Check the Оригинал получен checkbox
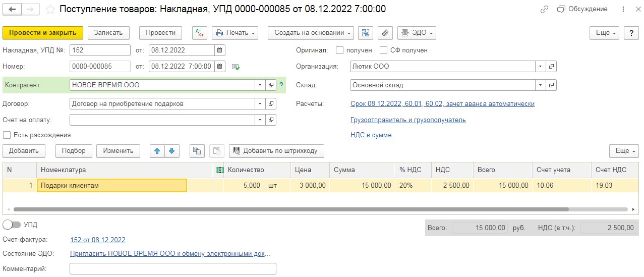The image size is (644, 277). tap(340, 50)
